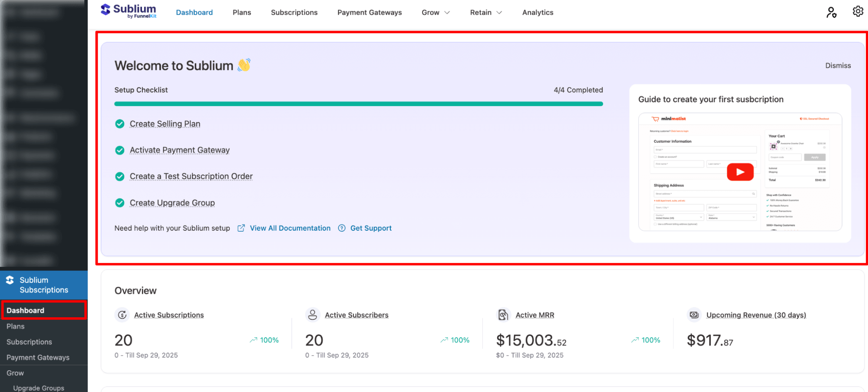Open settings via the gear icon
Screen dimensions: 868x392
pyautogui.click(x=858, y=12)
